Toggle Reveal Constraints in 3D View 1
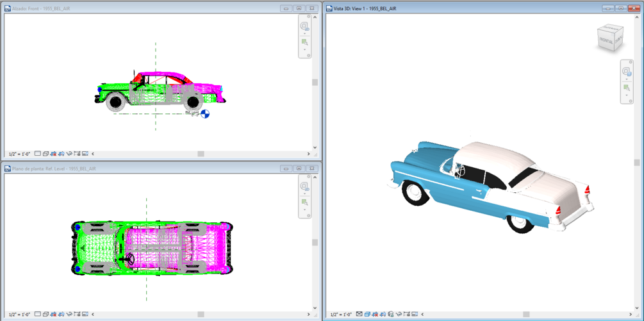The width and height of the screenshot is (644, 321). pyautogui.click(x=407, y=314)
